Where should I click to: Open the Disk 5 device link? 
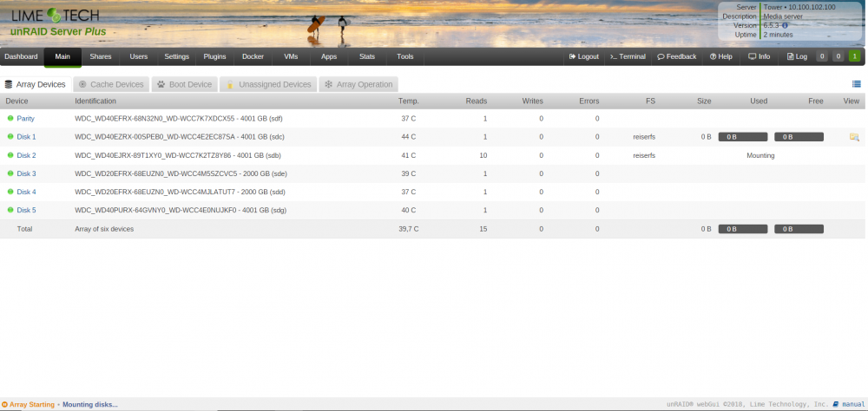point(27,210)
